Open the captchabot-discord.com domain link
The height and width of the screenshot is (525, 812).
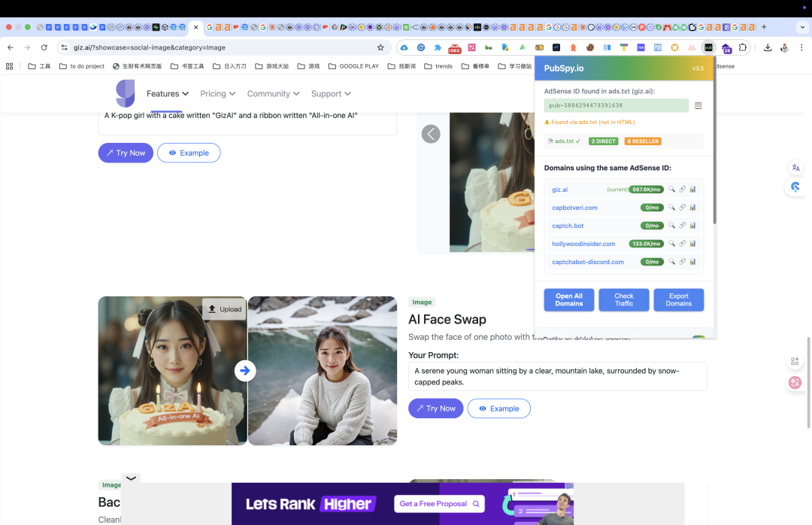[588, 262]
